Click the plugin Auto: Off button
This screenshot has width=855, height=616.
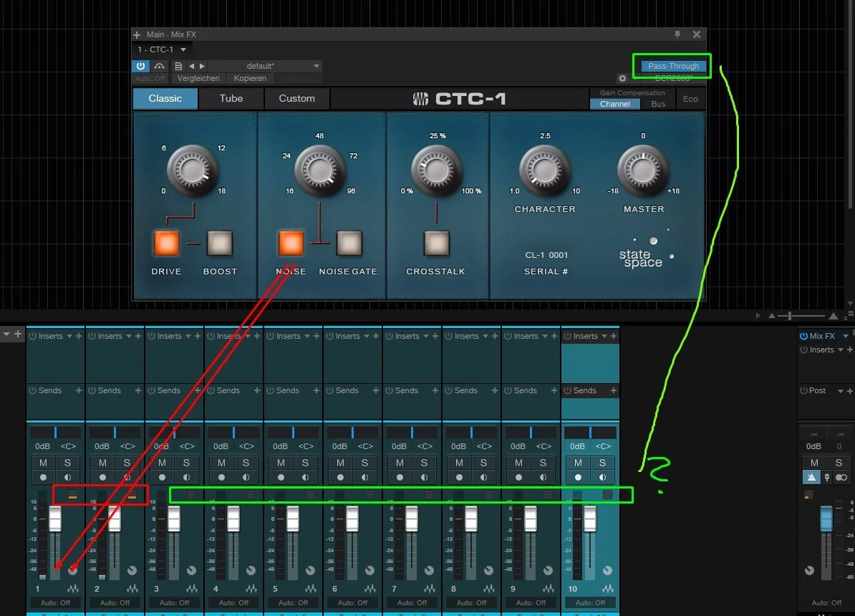click(150, 79)
